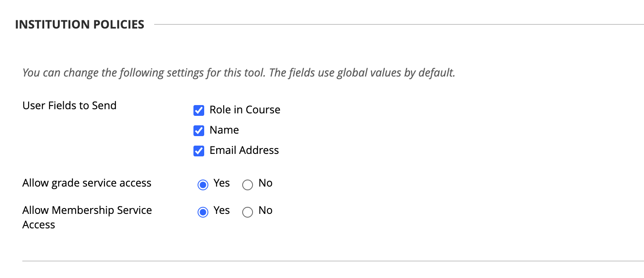Click the User Fields to Send label
644x278 pixels.
pos(69,105)
